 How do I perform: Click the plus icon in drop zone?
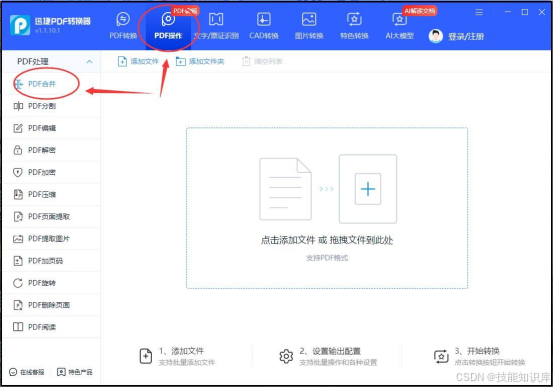coord(368,189)
